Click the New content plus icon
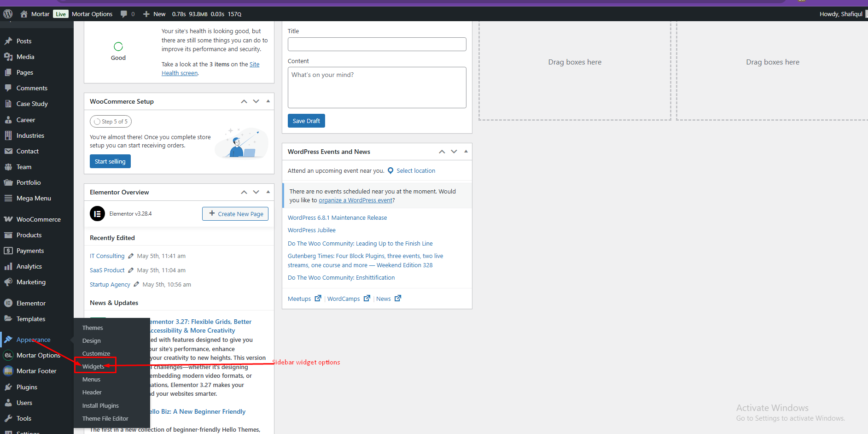This screenshot has height=434, width=868. click(146, 14)
